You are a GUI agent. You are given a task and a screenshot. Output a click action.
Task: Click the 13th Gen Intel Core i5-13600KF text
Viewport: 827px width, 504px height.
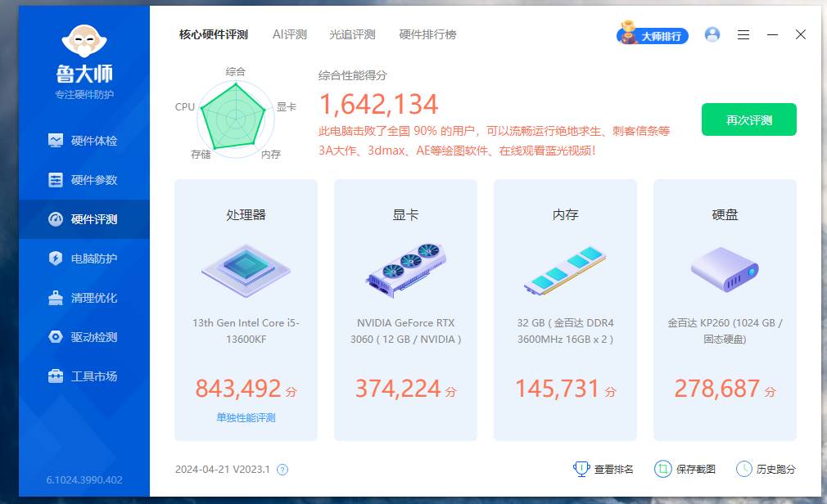246,331
